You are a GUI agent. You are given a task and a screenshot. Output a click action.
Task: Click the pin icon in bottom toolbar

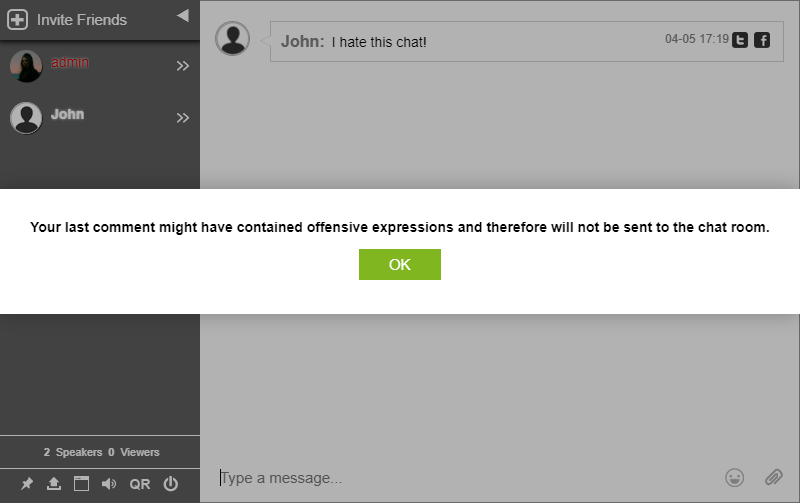click(x=27, y=484)
